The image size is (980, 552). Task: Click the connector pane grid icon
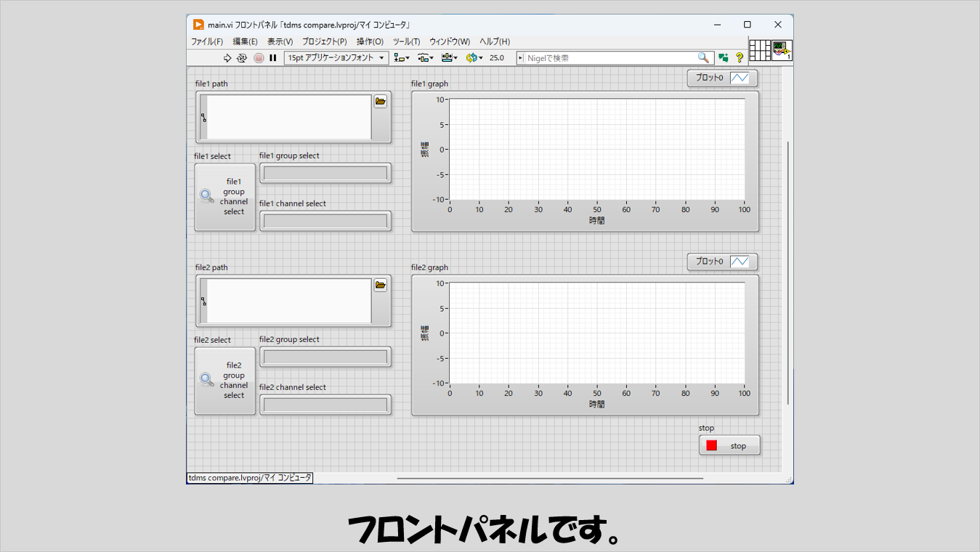tap(759, 50)
